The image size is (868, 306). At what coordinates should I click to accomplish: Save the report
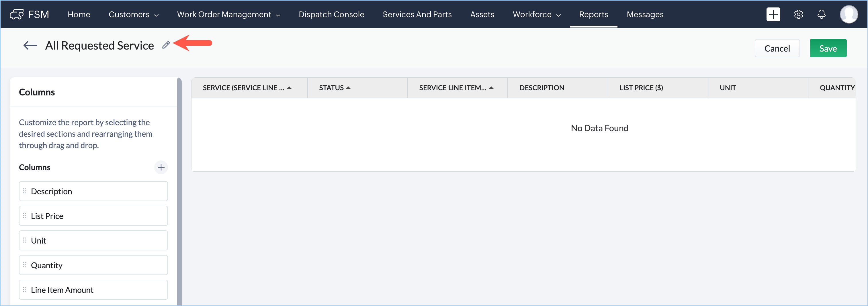click(x=828, y=48)
